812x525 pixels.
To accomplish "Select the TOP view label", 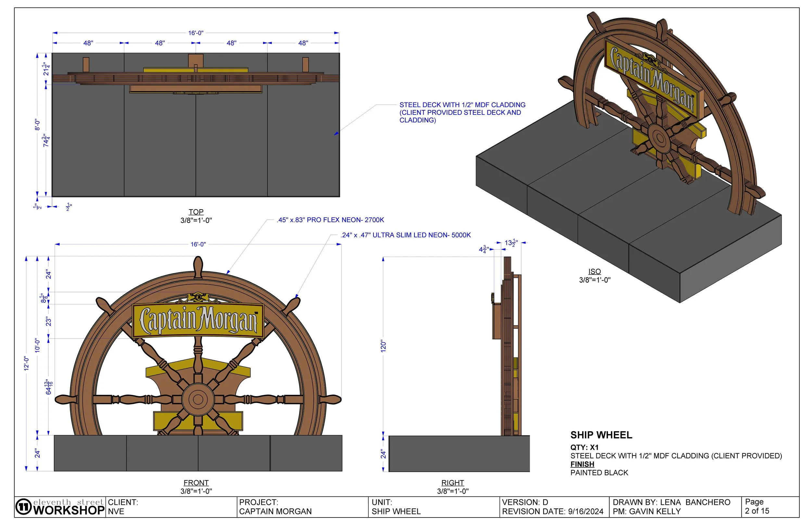I will [x=196, y=212].
